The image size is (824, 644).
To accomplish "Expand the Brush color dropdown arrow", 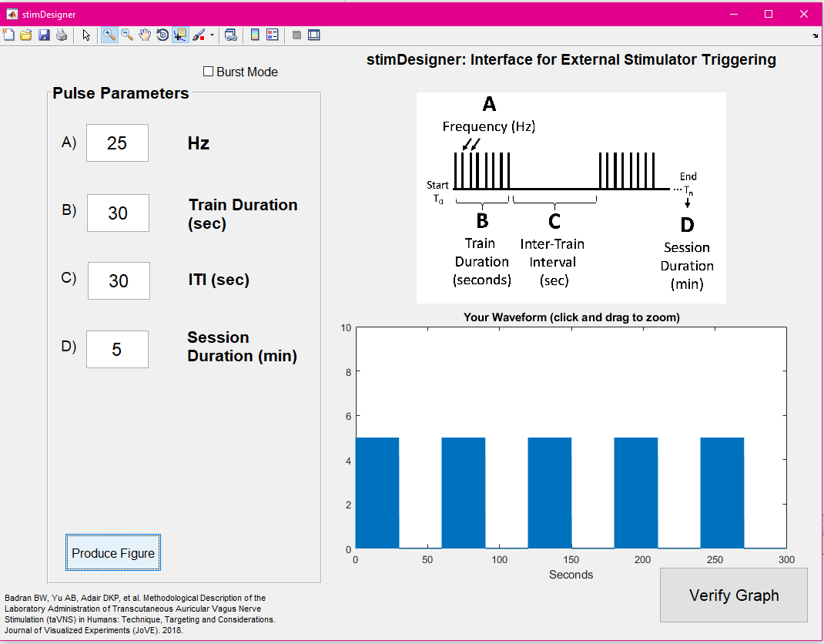I will 212,35.
